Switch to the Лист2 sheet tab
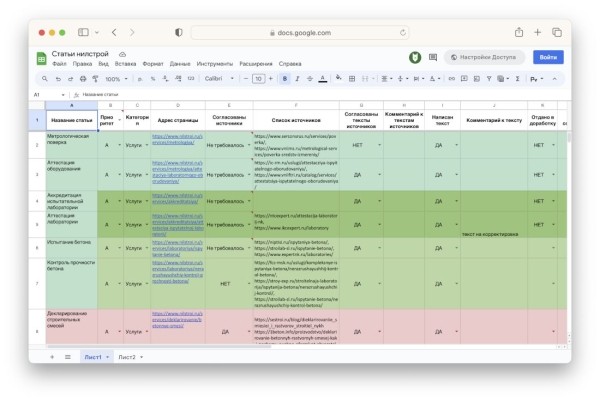This screenshot has height=401, width=600. (126, 357)
